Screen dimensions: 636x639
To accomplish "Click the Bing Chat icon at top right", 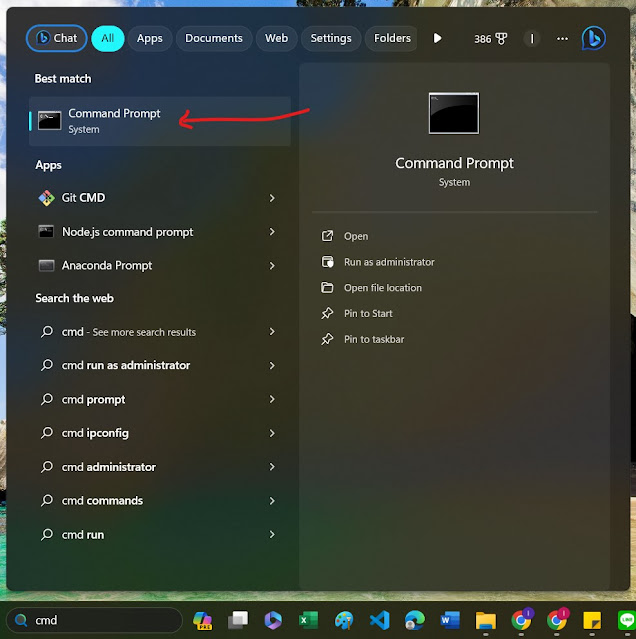I will [x=594, y=38].
